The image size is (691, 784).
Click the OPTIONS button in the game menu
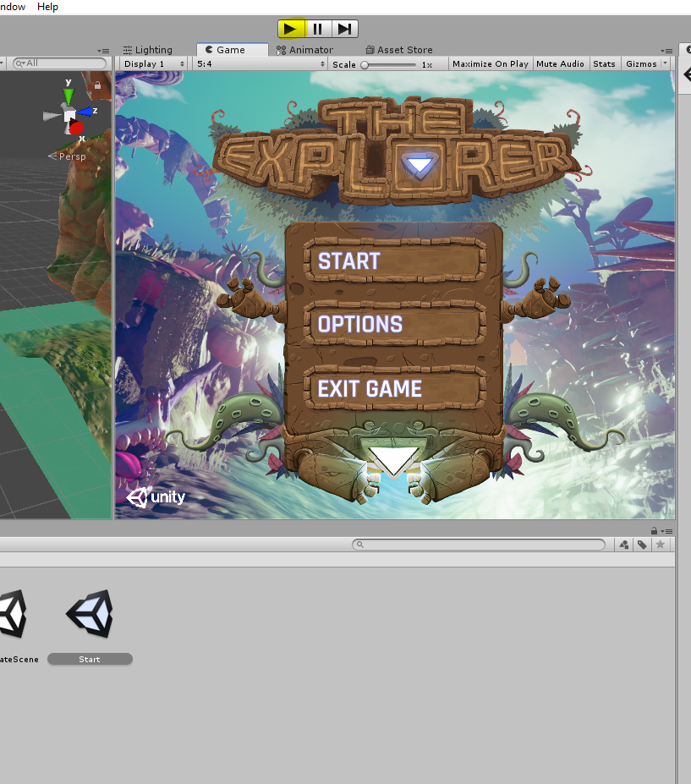[x=394, y=325]
